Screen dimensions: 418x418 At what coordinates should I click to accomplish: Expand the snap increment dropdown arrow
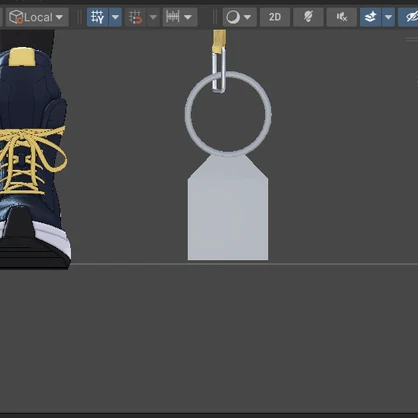pyautogui.click(x=188, y=17)
